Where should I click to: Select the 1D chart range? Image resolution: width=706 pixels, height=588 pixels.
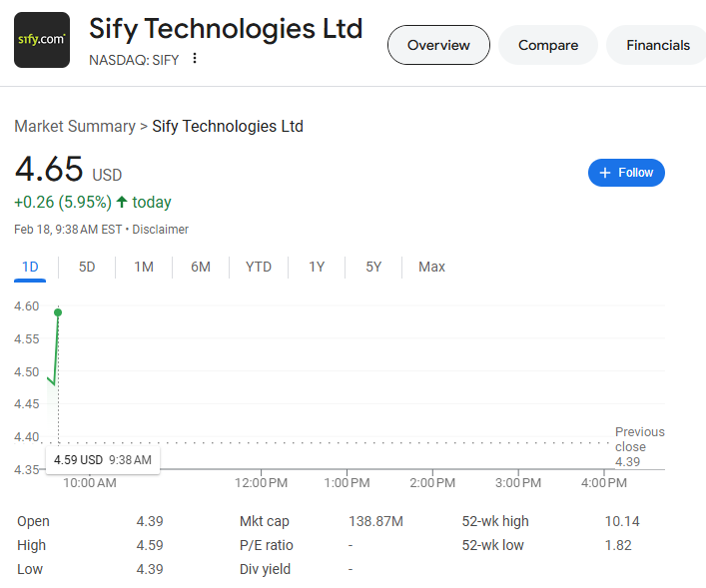(30, 267)
